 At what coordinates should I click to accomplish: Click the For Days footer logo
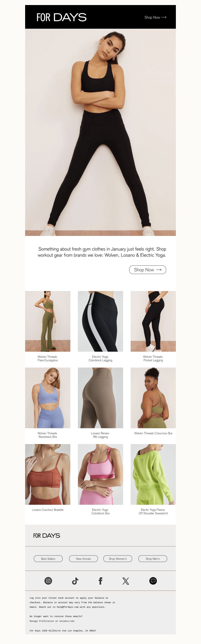[47, 535]
